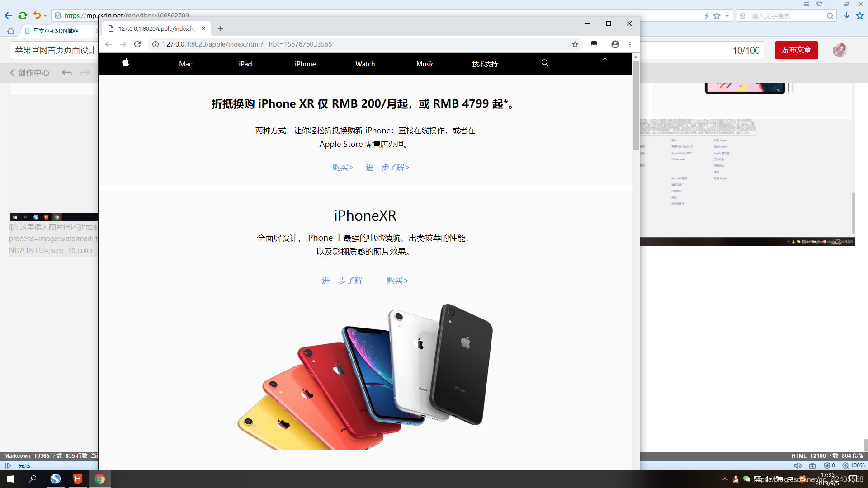Click the 进一步了解 link under iPhoneXR
This screenshot has height=488, width=868.
click(342, 280)
